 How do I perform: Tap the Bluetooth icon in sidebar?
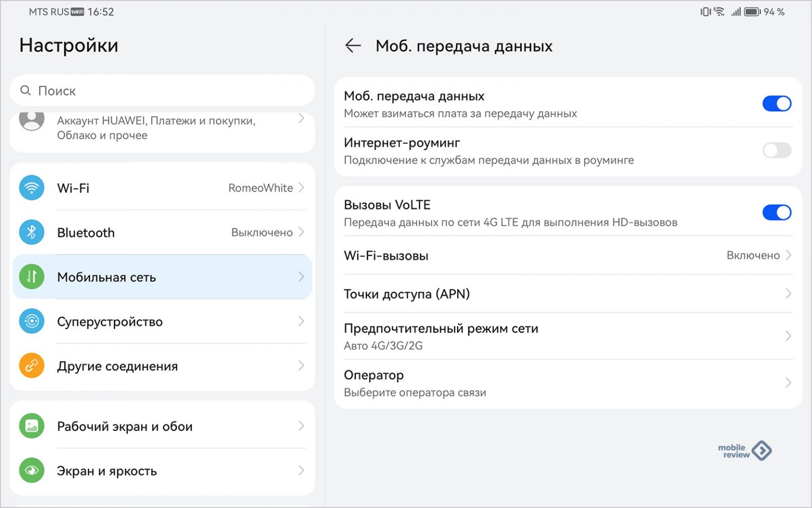point(32,232)
